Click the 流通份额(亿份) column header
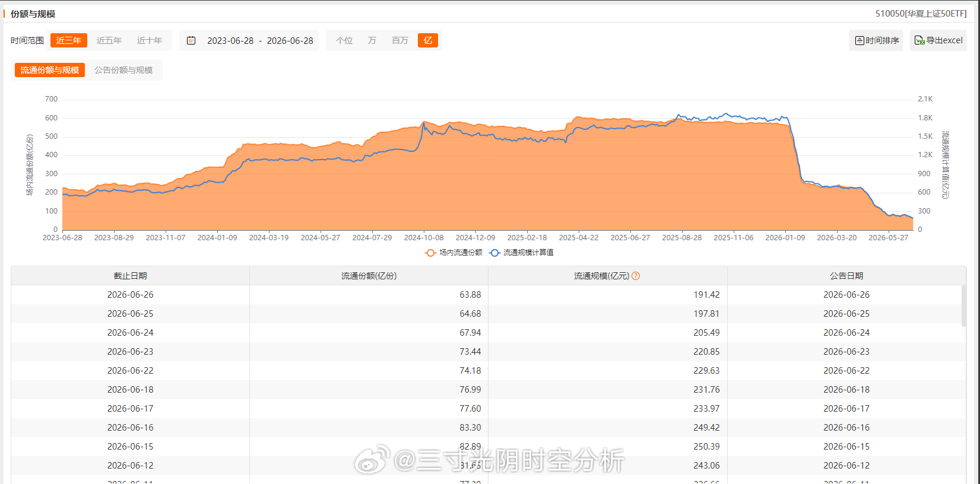980x484 pixels. (x=369, y=276)
